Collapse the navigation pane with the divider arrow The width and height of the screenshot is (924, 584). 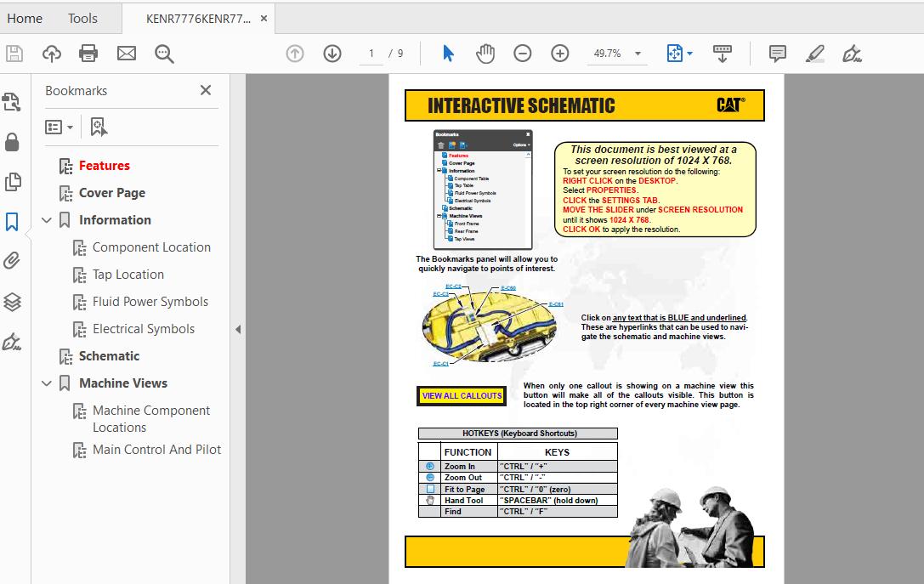tap(239, 329)
